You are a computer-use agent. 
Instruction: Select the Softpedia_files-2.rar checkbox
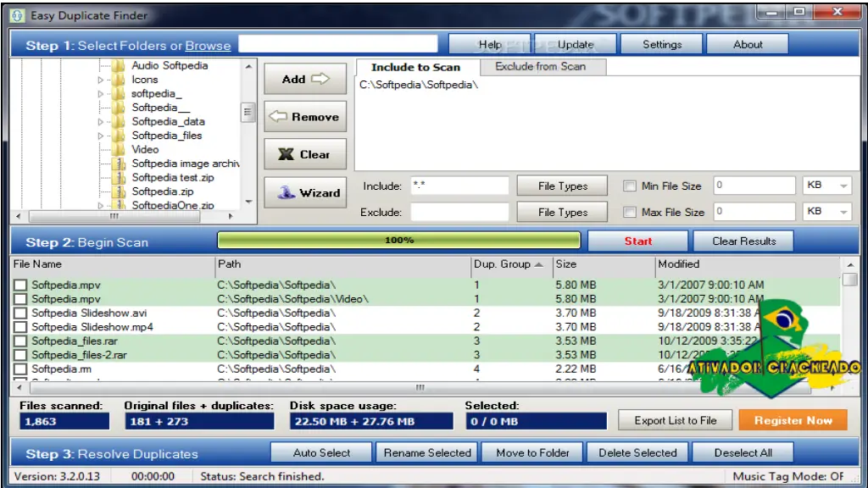tap(20, 355)
